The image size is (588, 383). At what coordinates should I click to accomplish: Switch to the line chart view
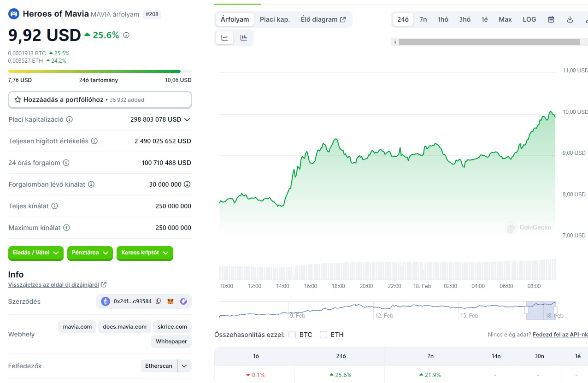point(224,38)
